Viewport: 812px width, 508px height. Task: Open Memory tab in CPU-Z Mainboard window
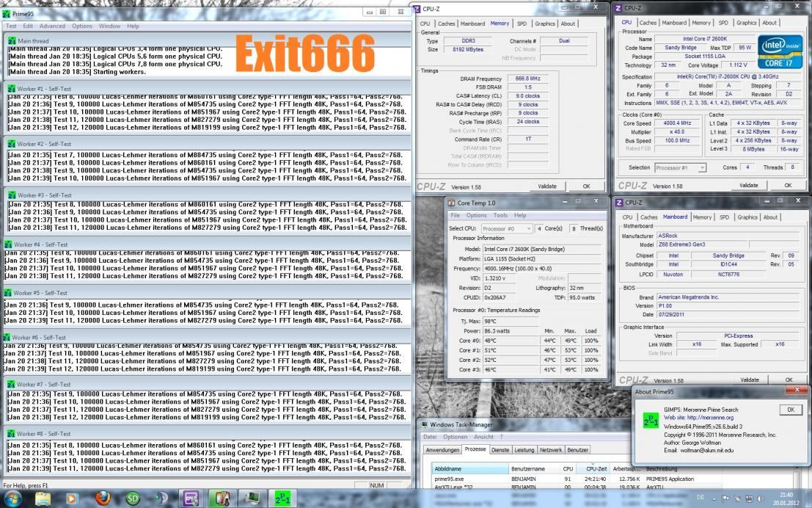point(702,217)
